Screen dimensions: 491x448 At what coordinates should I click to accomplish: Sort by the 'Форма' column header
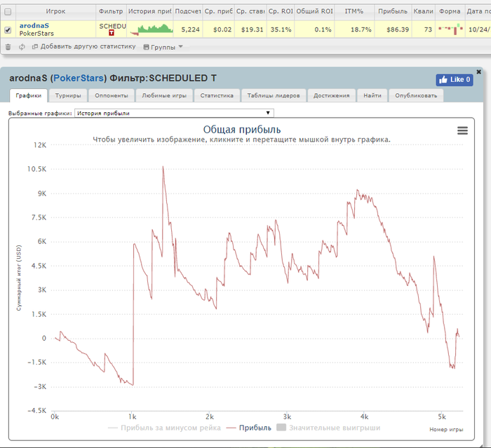pyautogui.click(x=450, y=12)
